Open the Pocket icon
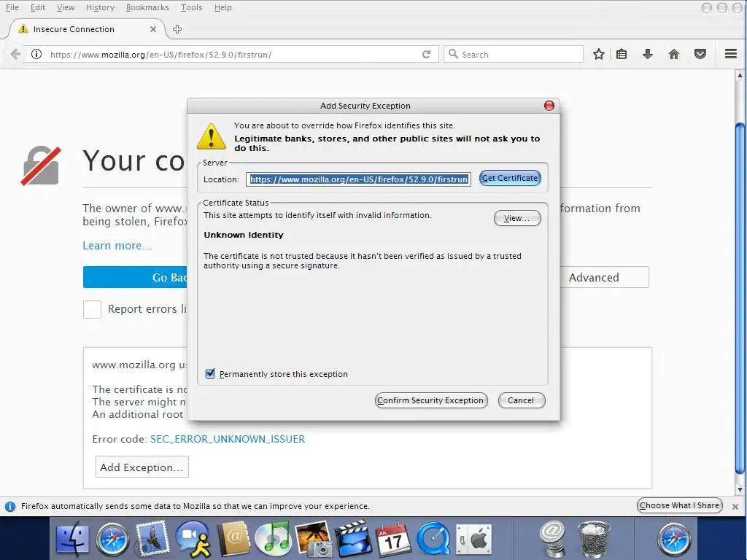 700,54
